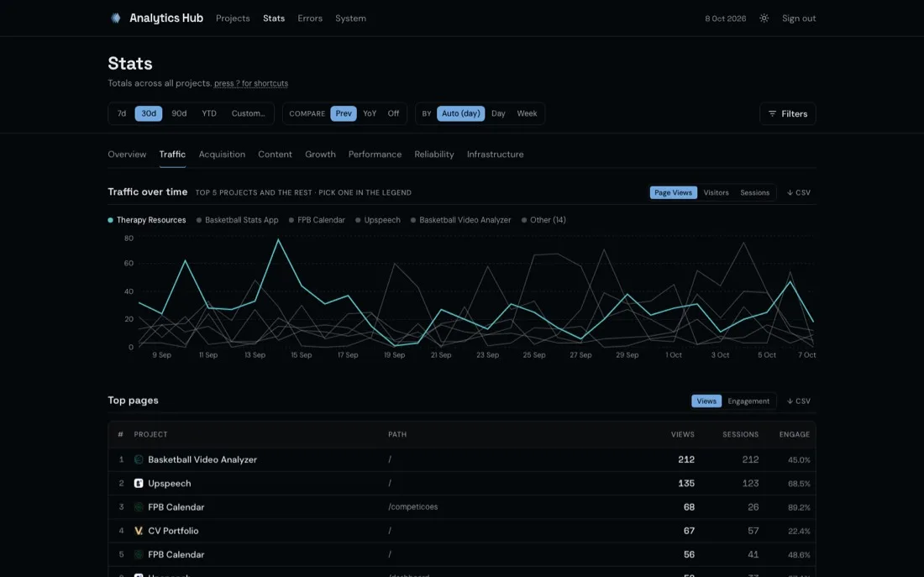
Task: Go to the Projects nav item
Action: pos(233,18)
